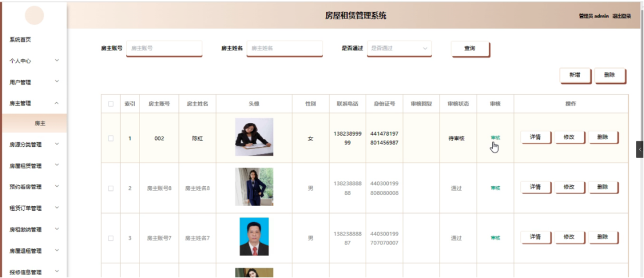Click 修改 for 房主姓名8
The image size is (644, 278).
[569, 187]
